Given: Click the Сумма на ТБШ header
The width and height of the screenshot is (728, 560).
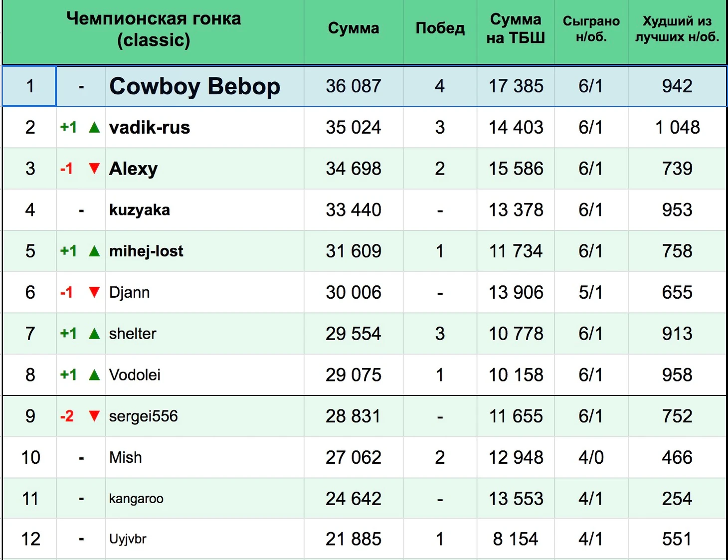Looking at the screenshot, I should 516,28.
